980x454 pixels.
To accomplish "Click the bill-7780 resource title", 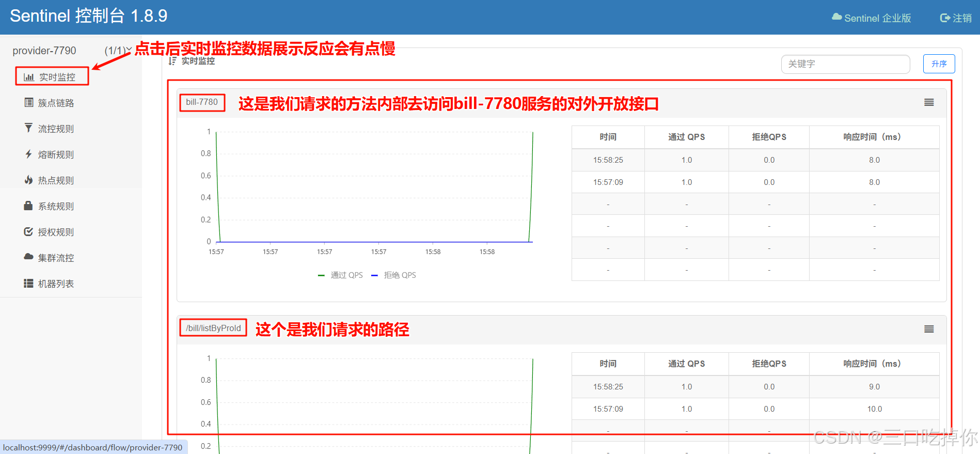I will [202, 102].
